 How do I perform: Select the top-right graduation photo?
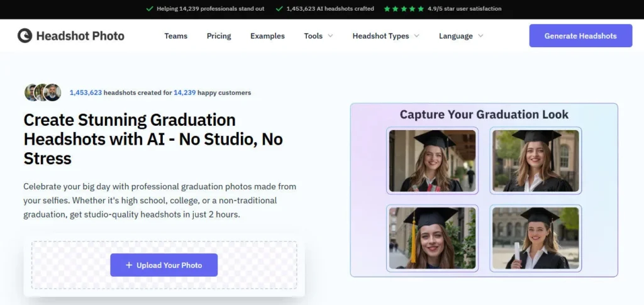click(536, 160)
